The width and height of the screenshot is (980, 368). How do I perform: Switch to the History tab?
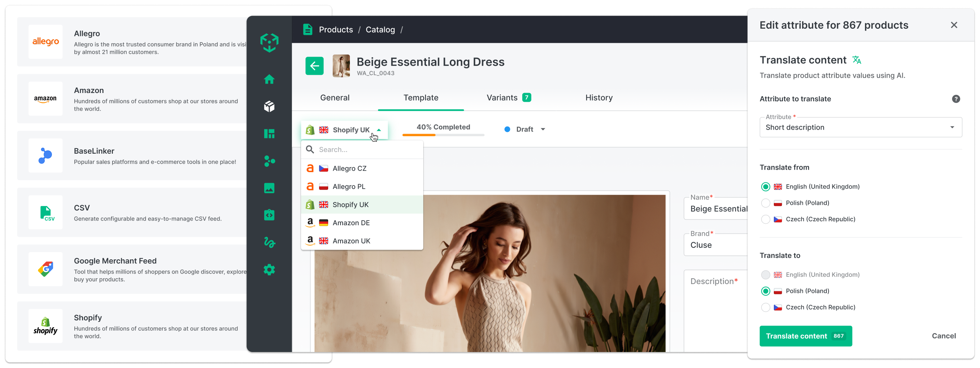tap(599, 97)
